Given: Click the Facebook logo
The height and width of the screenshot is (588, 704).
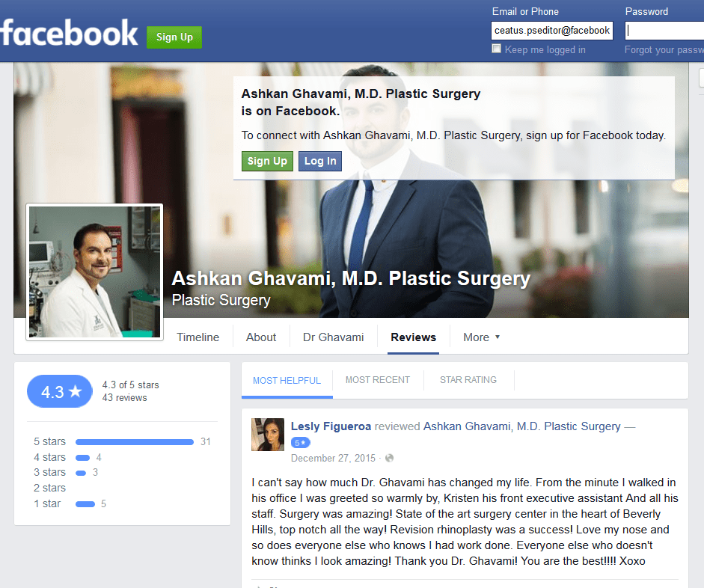Looking at the screenshot, I should coord(69,33).
